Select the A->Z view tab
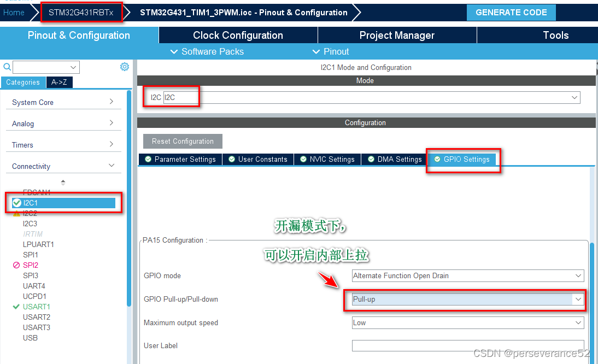The image size is (598, 364). point(59,83)
